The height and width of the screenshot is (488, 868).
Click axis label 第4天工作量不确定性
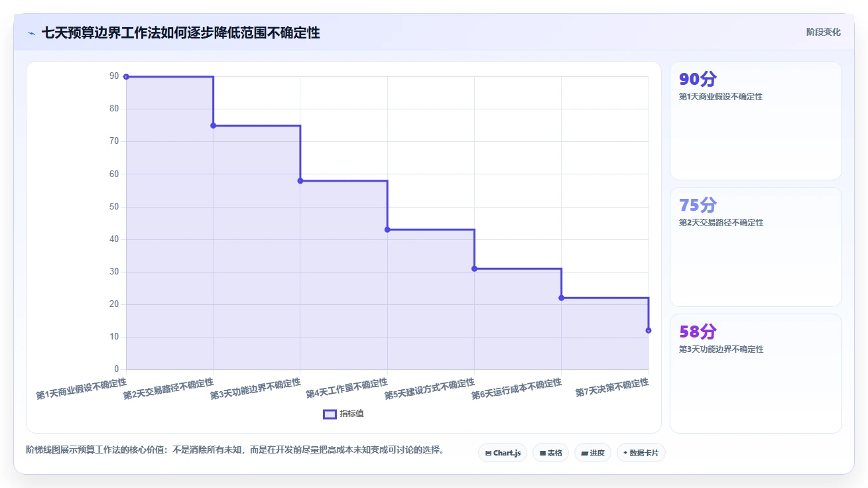(347, 389)
